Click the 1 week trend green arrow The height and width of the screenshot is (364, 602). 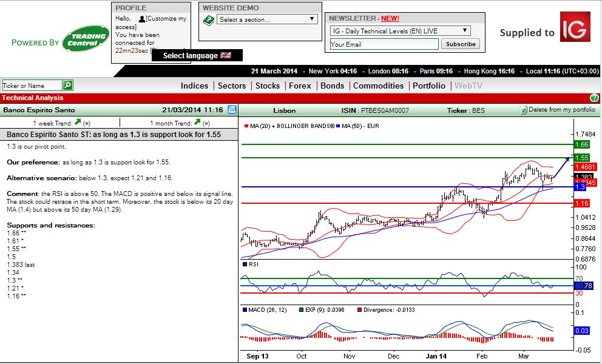(x=77, y=123)
